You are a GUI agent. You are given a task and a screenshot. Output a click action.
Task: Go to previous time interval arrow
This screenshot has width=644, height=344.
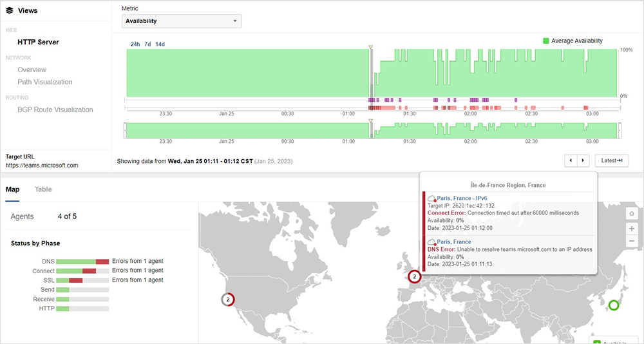(x=571, y=160)
